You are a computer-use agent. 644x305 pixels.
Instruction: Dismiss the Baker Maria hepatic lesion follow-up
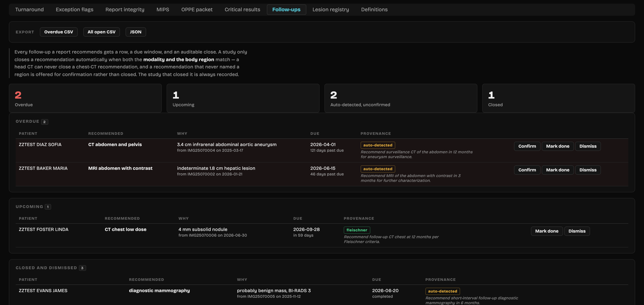click(588, 170)
